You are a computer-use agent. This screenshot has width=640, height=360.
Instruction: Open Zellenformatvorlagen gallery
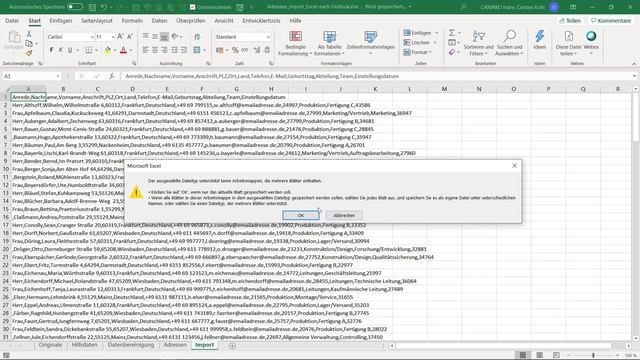click(x=370, y=43)
